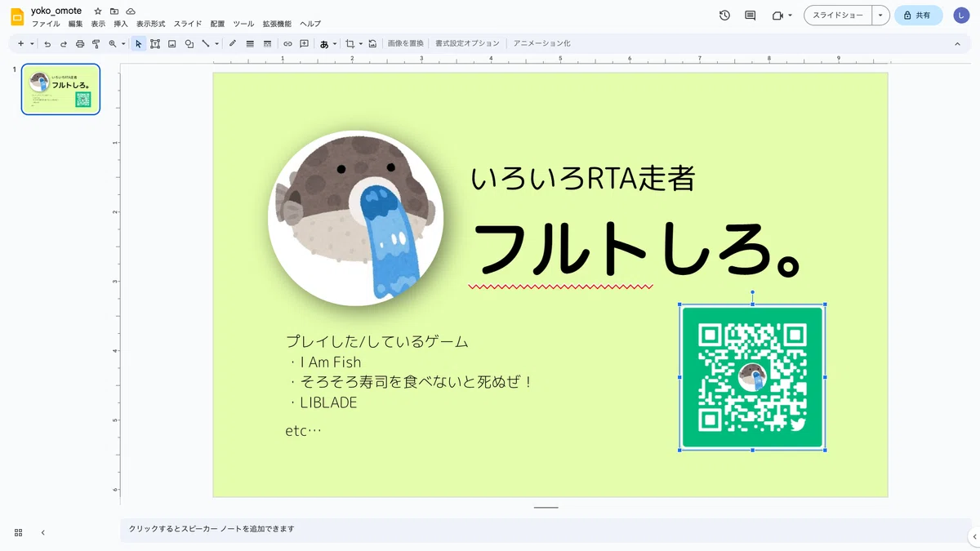Open the 拡張機能 menu
The height and width of the screenshot is (551, 980).
click(277, 24)
